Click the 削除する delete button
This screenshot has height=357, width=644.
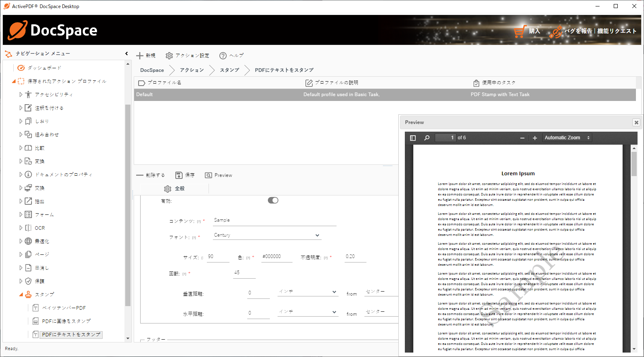coord(151,175)
